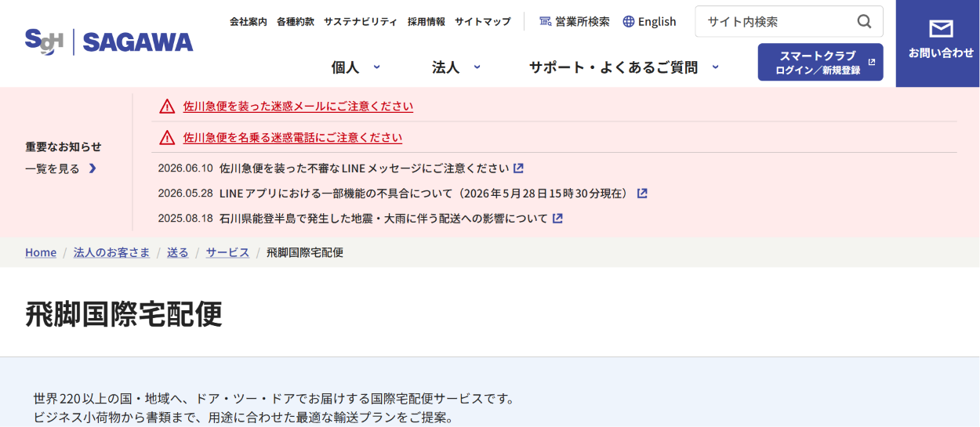The height and width of the screenshot is (427, 980).
Task: Click the 2026.06.10 date text
Action: [186, 168]
